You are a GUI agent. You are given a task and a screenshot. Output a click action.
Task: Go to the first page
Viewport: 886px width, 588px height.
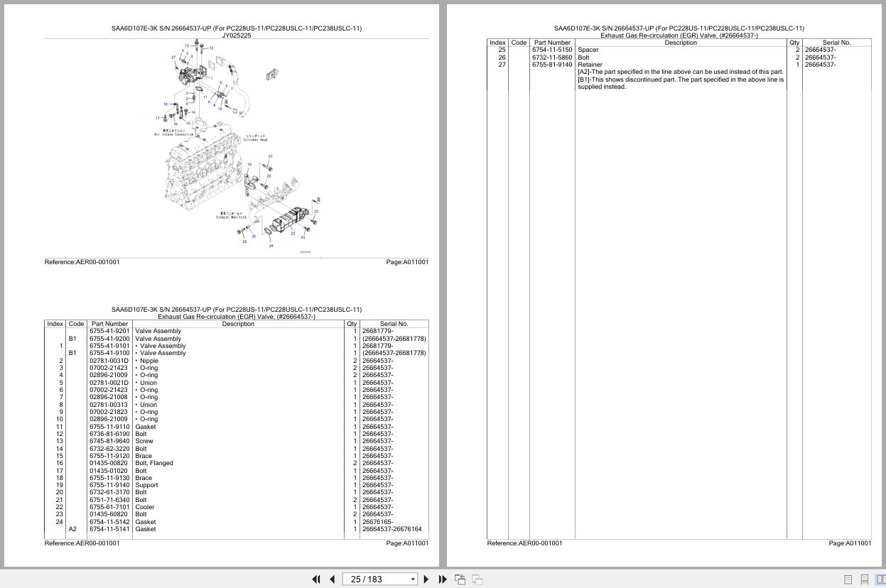pyautogui.click(x=316, y=579)
